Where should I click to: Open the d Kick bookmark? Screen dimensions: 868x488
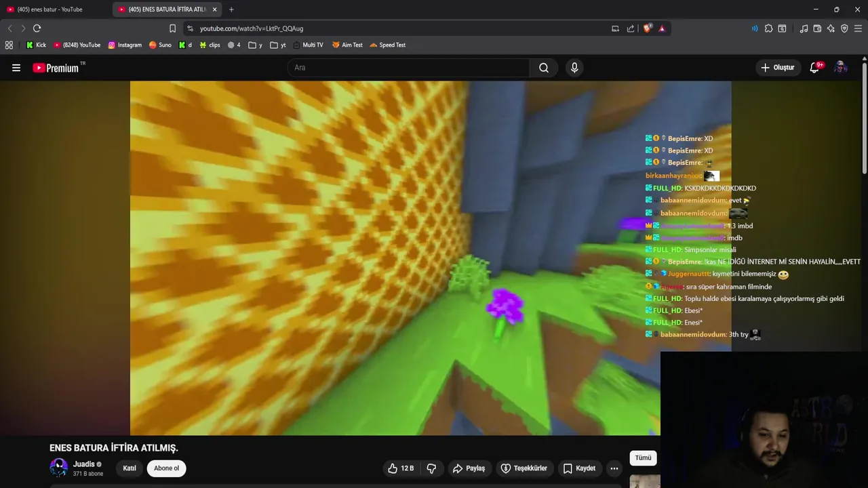tap(185, 45)
